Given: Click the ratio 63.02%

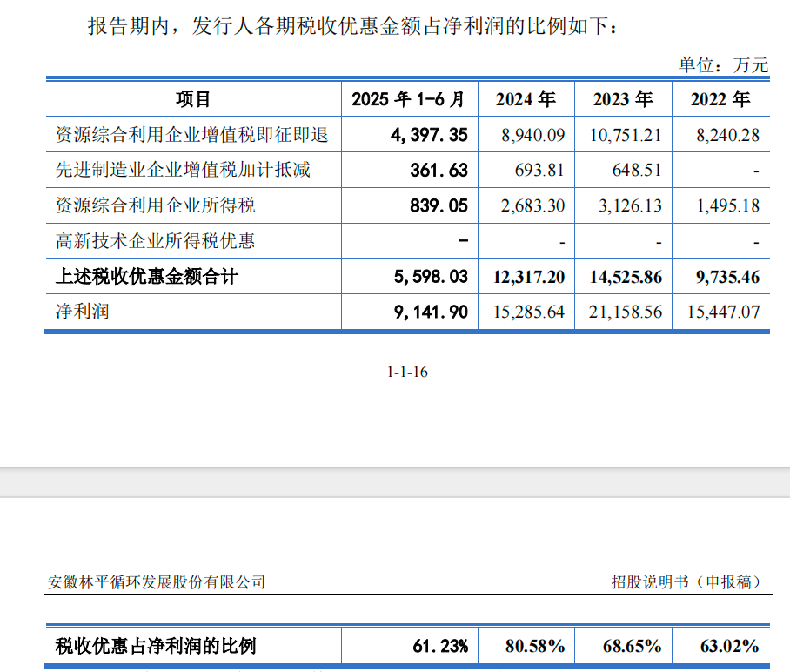Looking at the screenshot, I should click(730, 646).
